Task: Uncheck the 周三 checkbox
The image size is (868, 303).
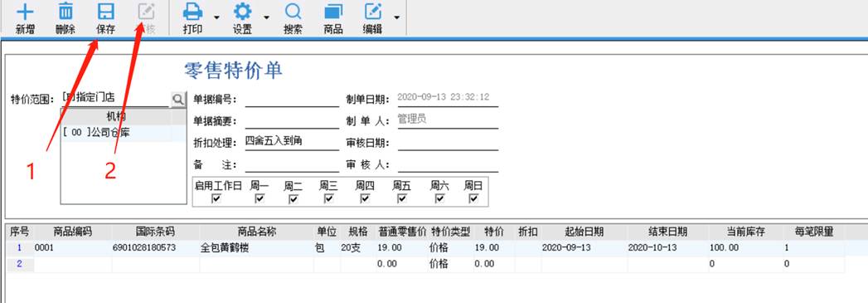Action: (x=328, y=198)
